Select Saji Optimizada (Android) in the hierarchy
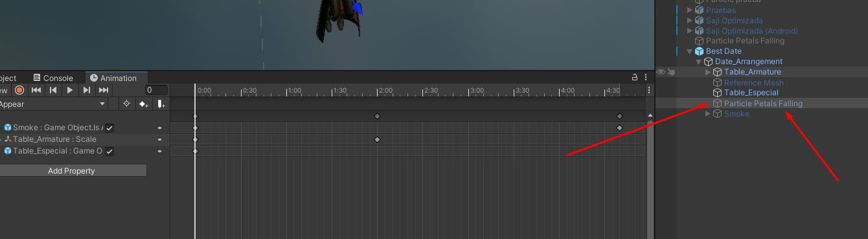Screen dimensions: 868x239 pos(752,31)
